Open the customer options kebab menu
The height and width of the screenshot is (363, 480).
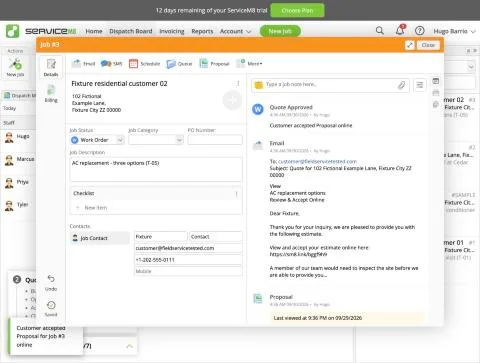238,83
